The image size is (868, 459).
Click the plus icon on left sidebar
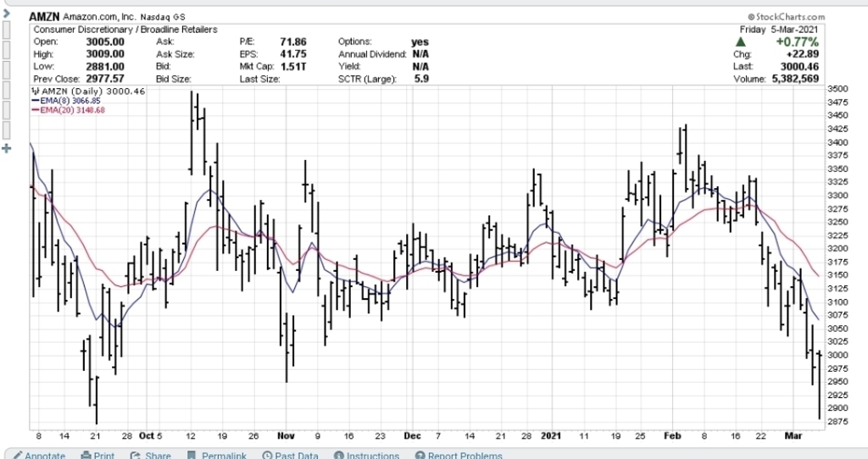7,149
